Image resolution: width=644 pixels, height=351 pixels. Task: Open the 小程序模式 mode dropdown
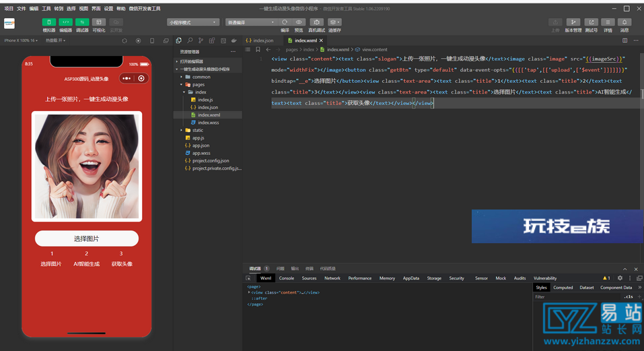click(x=192, y=22)
